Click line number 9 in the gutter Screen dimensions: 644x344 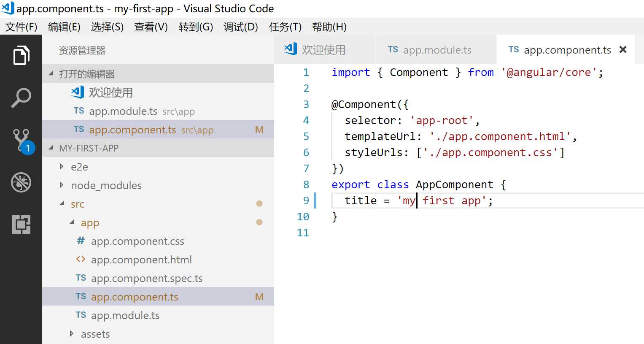[x=306, y=200]
